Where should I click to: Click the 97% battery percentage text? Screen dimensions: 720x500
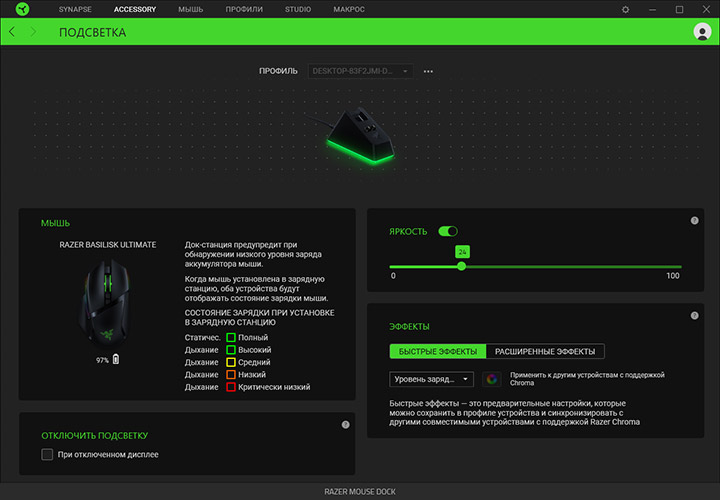pos(102,360)
